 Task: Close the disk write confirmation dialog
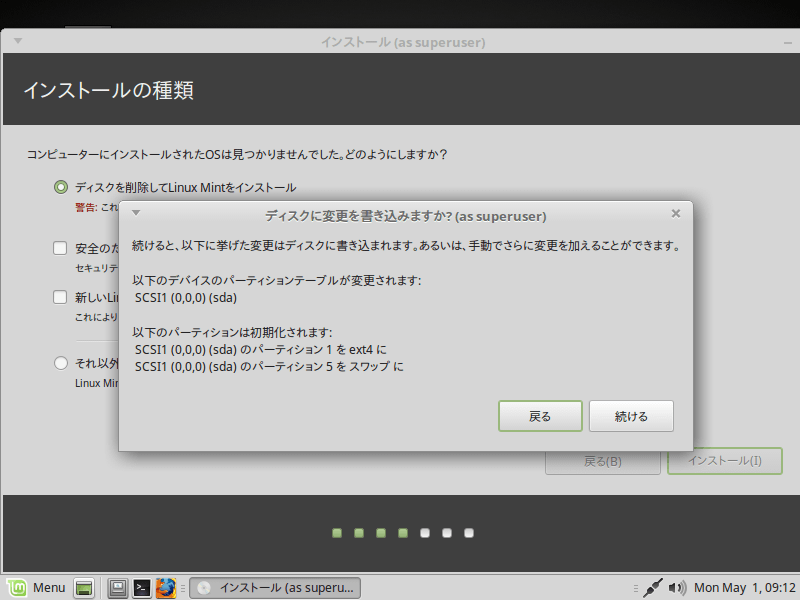coord(676,214)
